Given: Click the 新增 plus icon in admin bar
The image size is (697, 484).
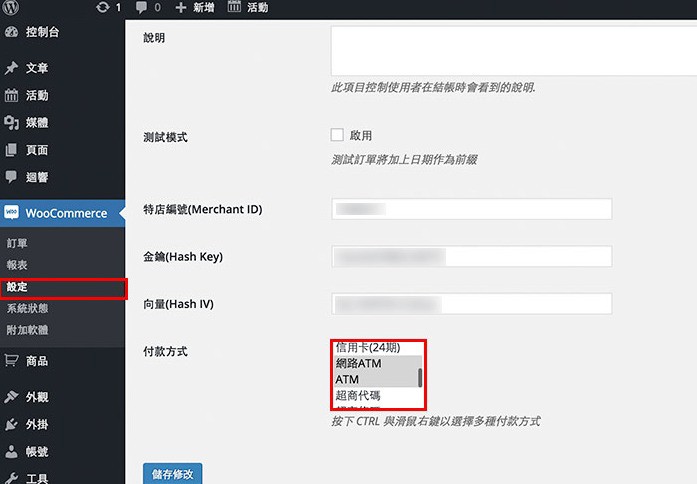Looking at the screenshot, I should pos(180,8).
